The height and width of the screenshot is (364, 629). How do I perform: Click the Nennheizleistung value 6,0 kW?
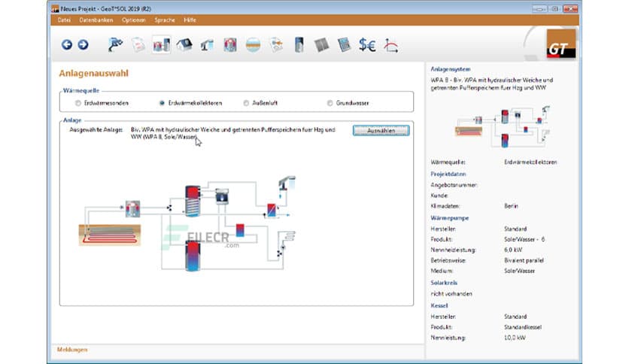tap(513, 250)
